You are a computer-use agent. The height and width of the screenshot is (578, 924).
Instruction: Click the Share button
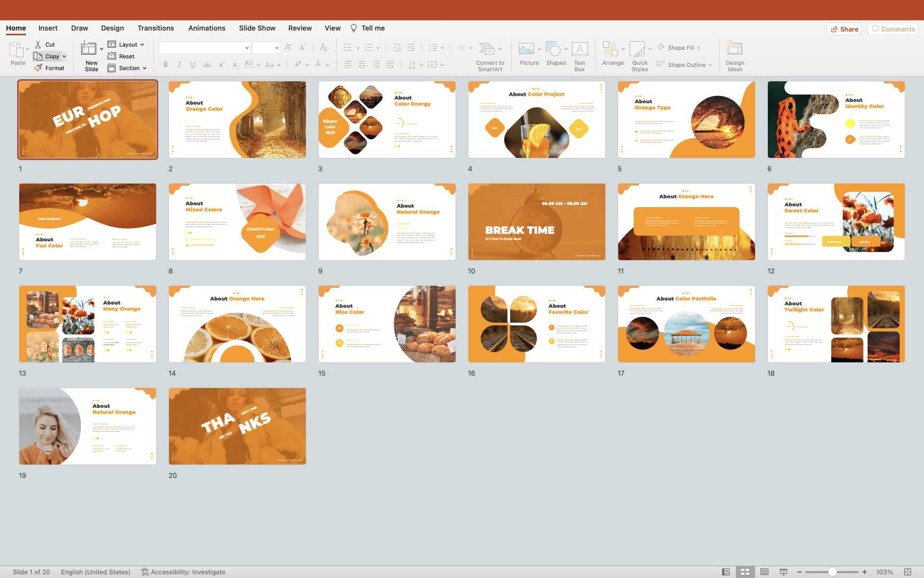[x=844, y=29]
